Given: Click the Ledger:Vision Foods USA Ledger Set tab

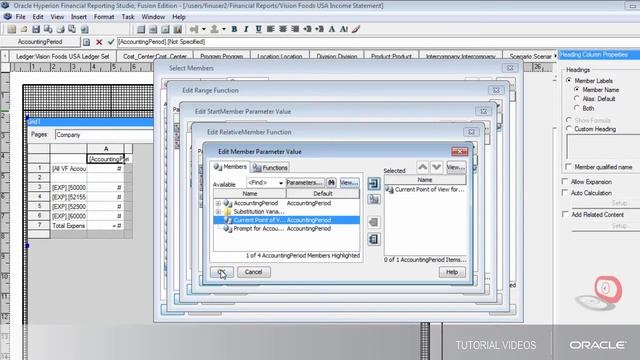Looking at the screenshot, I should 63,56.
